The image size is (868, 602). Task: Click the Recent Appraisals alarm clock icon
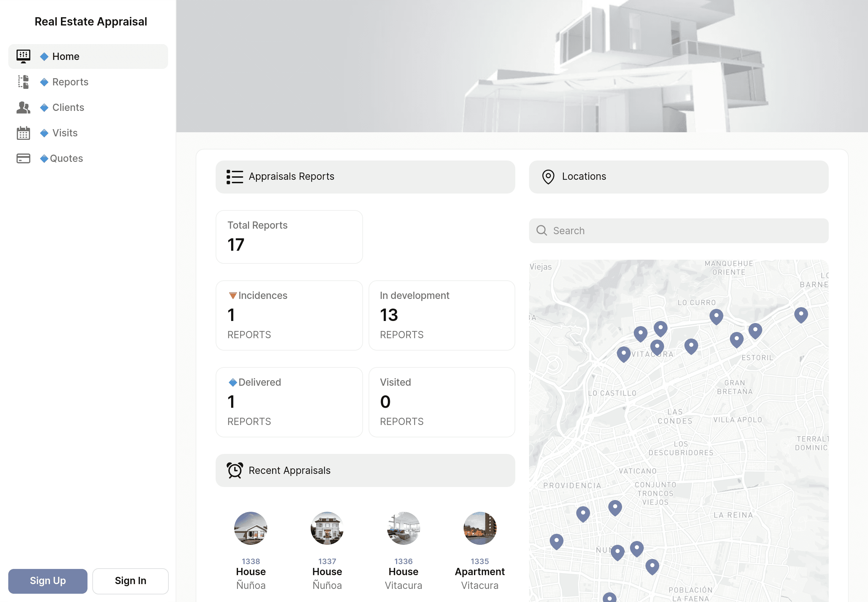(235, 470)
